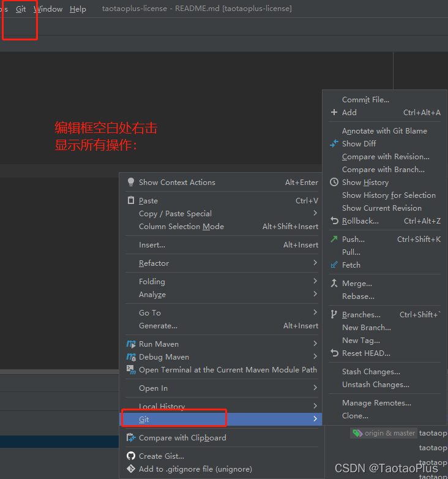Expand the Go To submenu arrow

[x=315, y=312]
